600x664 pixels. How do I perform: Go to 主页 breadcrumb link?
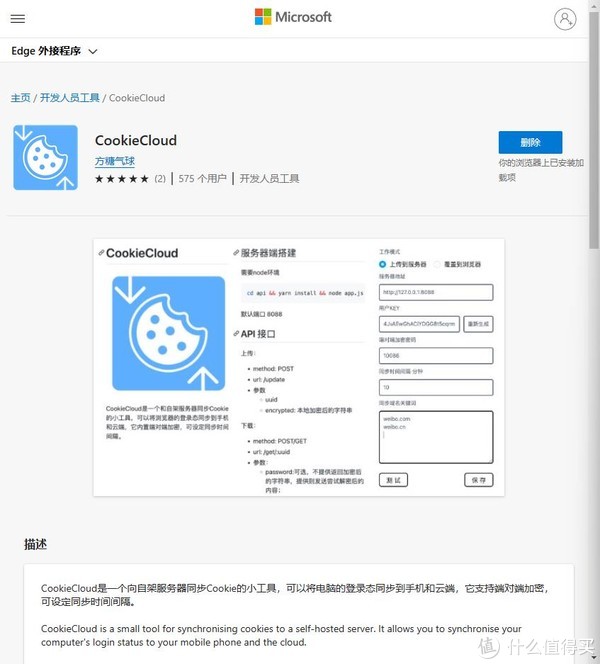(21, 98)
